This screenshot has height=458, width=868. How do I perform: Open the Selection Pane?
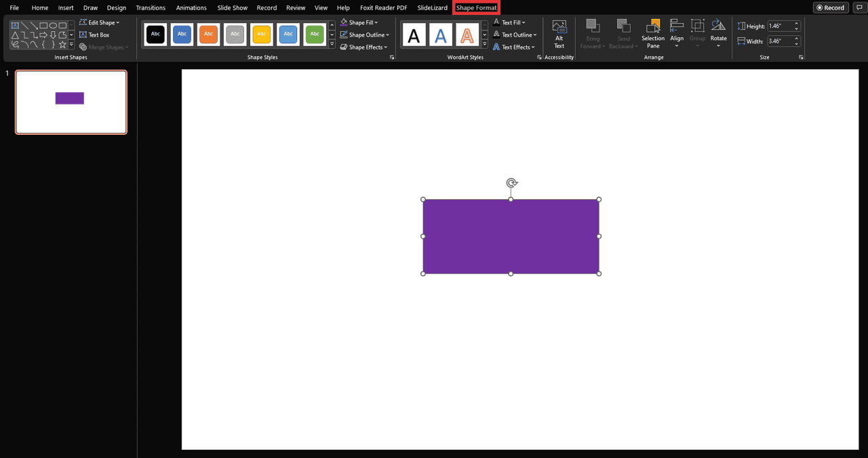[x=652, y=34]
